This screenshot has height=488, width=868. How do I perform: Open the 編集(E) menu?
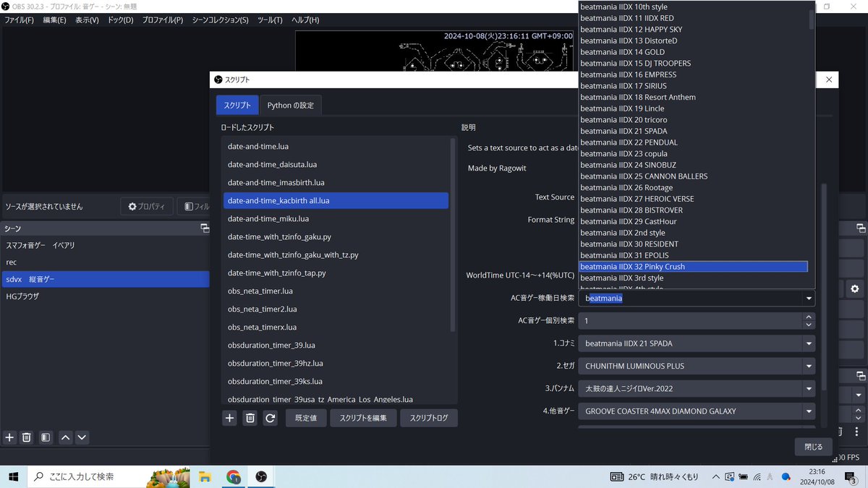54,20
